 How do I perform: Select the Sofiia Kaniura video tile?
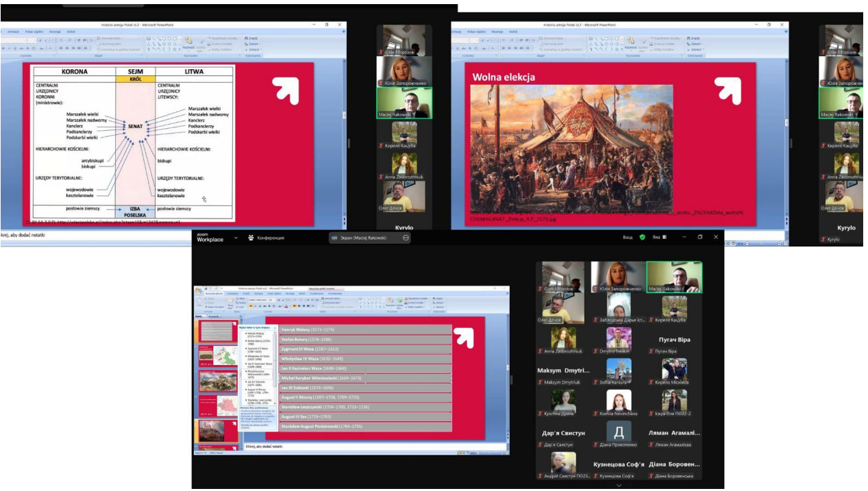coord(619,371)
